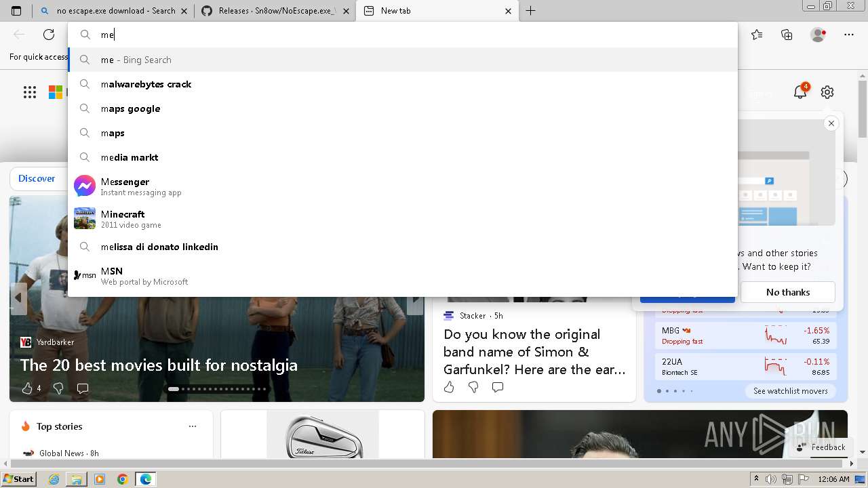Image resolution: width=868 pixels, height=488 pixels.
Task: Select 'maps google' suggestion
Action: tap(403, 108)
